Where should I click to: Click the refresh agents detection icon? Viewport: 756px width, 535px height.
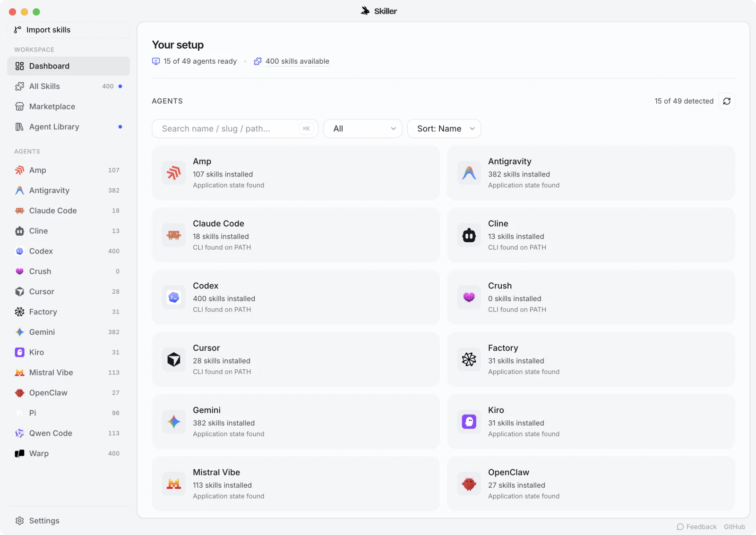[x=727, y=101]
